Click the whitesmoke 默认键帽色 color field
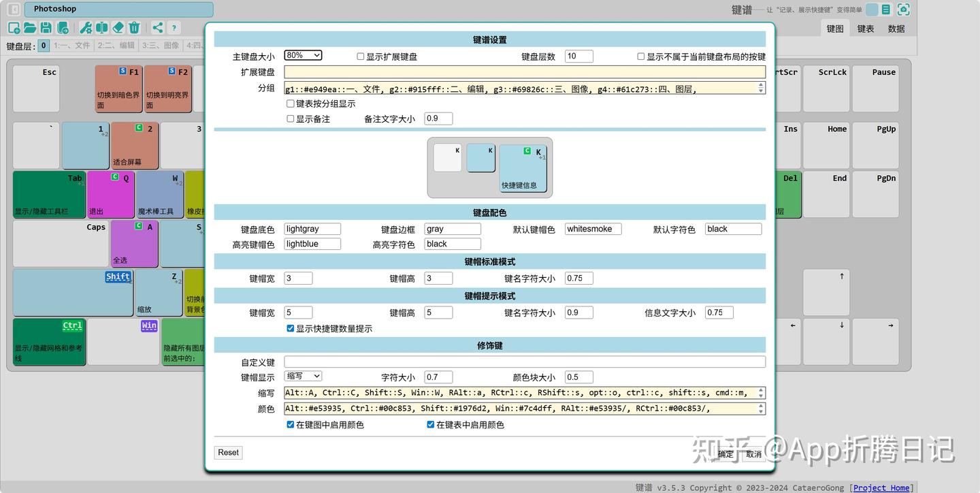The width and height of the screenshot is (980, 493). click(593, 229)
